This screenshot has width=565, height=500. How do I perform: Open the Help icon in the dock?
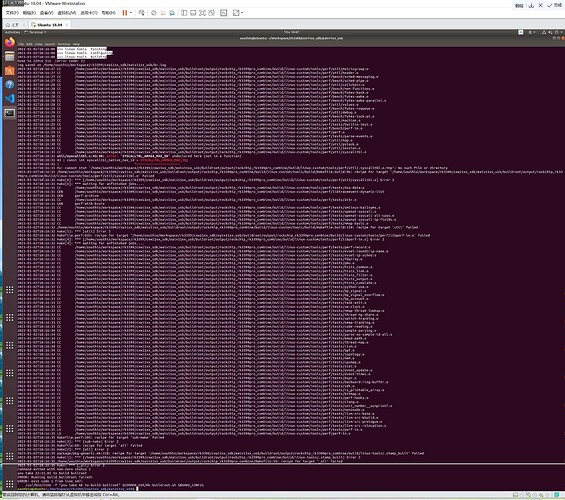[10, 85]
